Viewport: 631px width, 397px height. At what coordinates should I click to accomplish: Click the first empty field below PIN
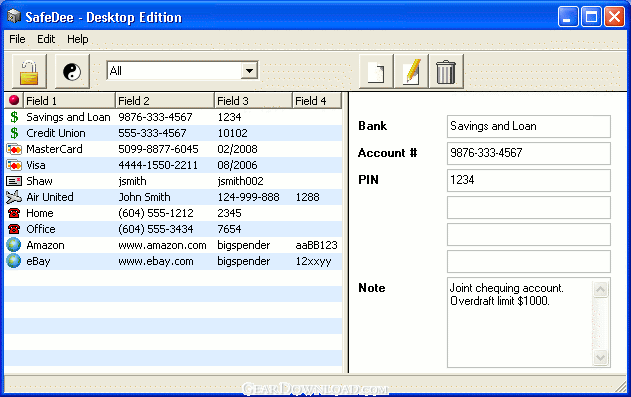[528, 207]
